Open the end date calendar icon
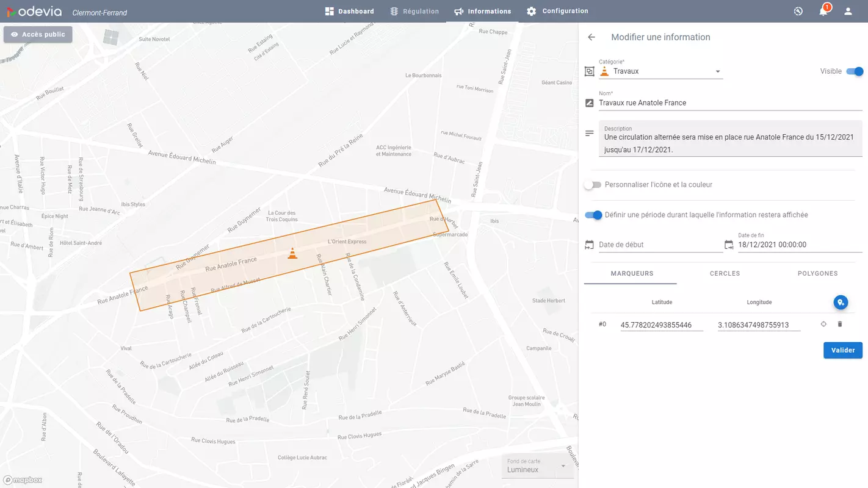868x488 pixels. click(x=729, y=245)
